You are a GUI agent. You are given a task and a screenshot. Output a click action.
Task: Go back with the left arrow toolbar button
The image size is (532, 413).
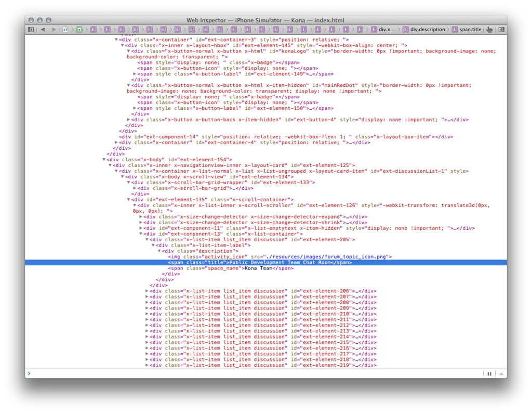coord(43,30)
